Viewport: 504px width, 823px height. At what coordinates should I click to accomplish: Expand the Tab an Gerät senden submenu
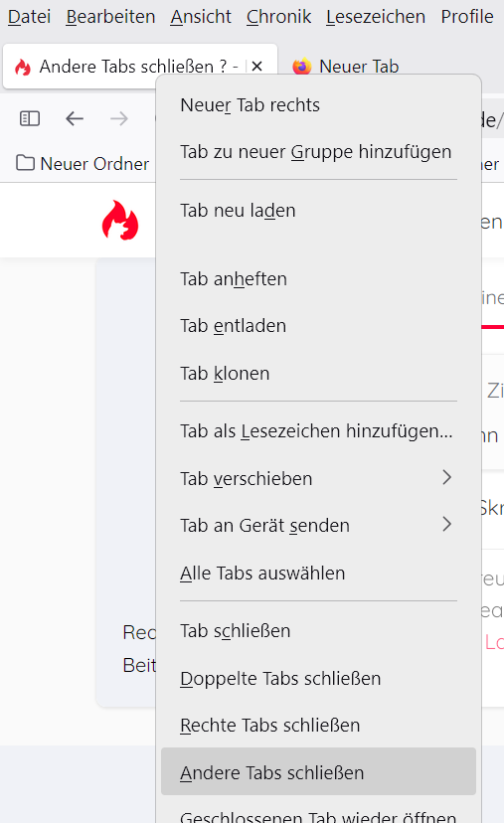point(318,525)
